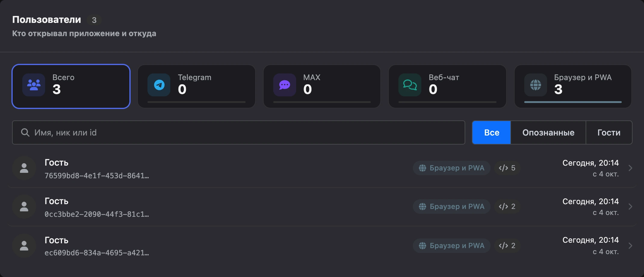Switch filter to Гости
644x277 pixels.
609,132
